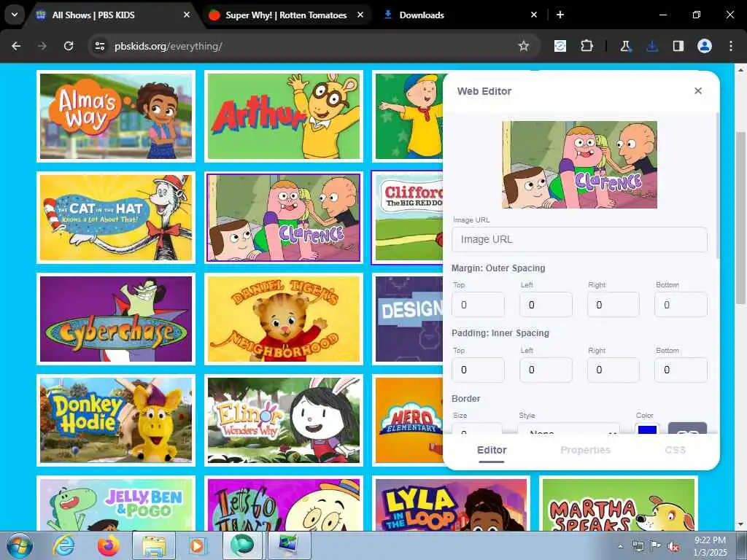The height and width of the screenshot is (560, 747).
Task: Click the extension icon left of Extensions
Action: point(560,46)
